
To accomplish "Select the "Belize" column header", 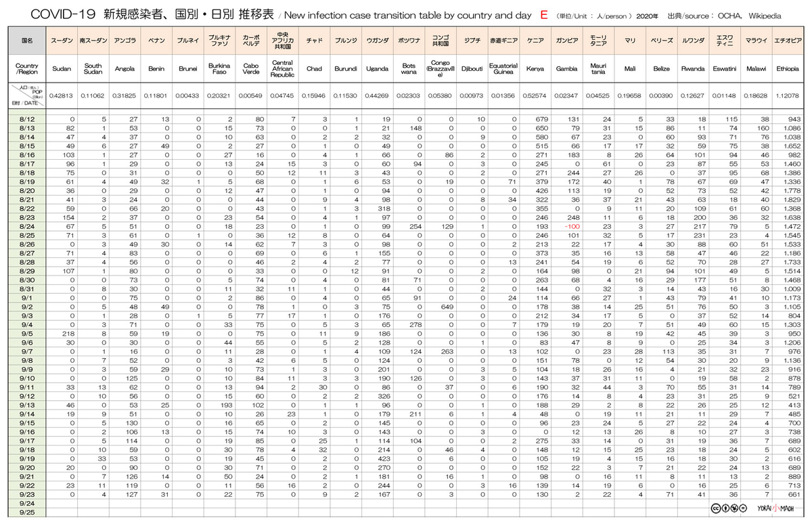I will [x=661, y=68].
